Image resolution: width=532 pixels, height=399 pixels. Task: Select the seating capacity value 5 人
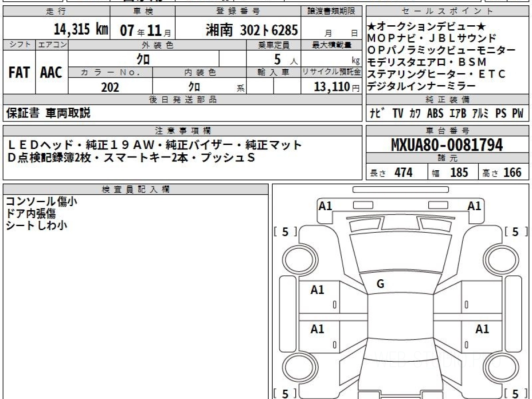[286, 59]
